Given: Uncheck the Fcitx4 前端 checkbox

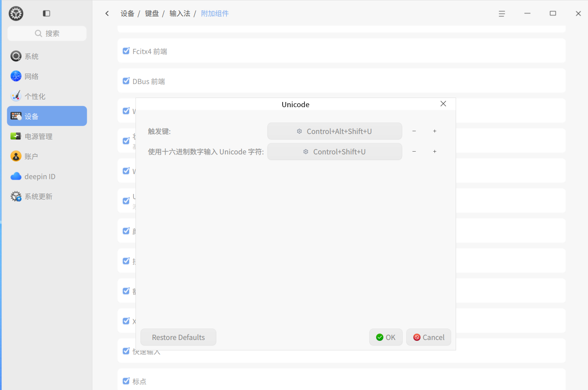Looking at the screenshot, I should (126, 51).
